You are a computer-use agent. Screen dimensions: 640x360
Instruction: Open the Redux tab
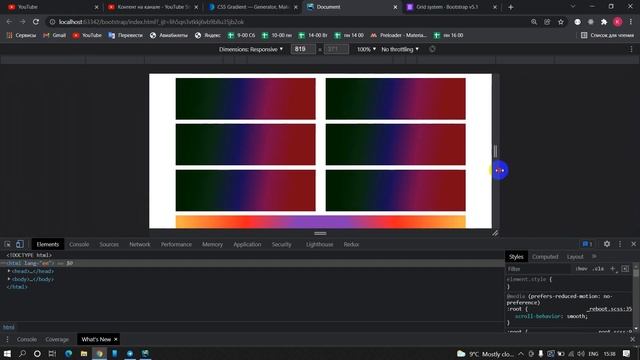[x=351, y=244]
